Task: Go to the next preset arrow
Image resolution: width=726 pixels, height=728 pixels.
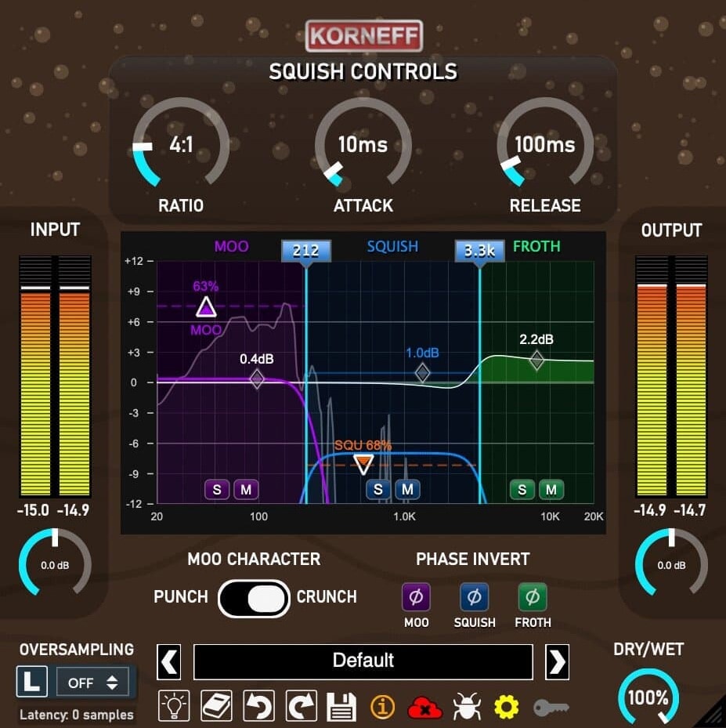Action: 556,662
